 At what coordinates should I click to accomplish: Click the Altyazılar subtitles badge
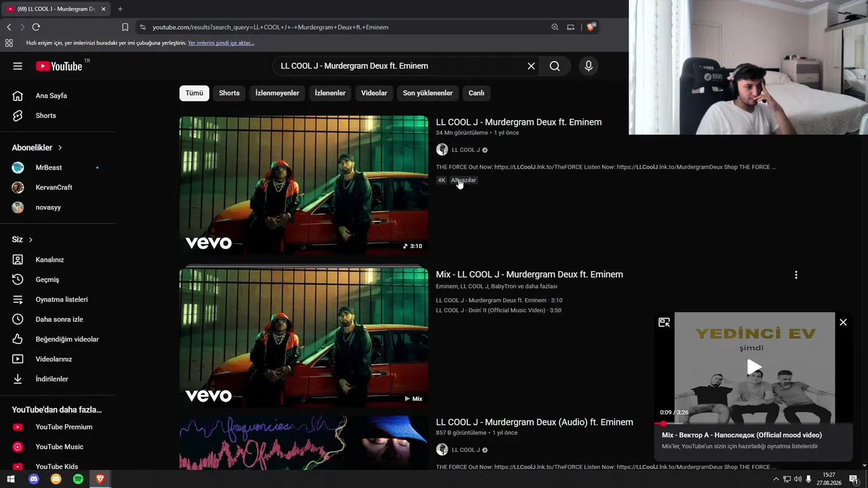464,180
